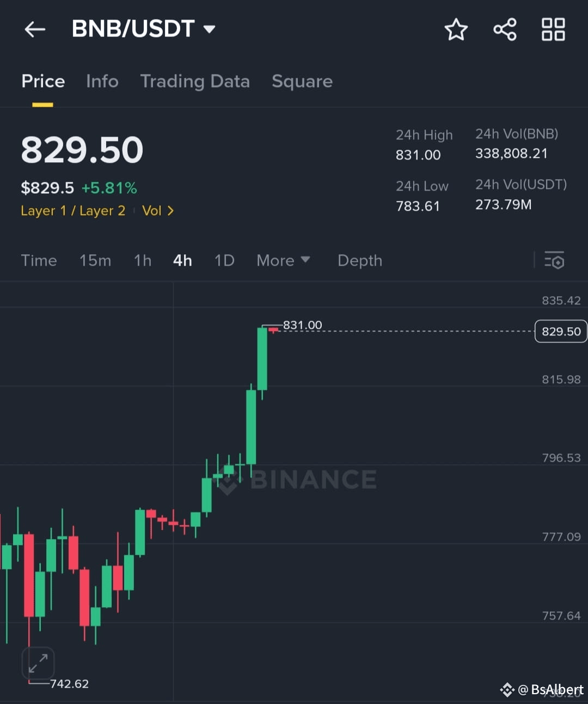The width and height of the screenshot is (588, 704).
Task: Open the grid layout icon
Action: coord(553,29)
